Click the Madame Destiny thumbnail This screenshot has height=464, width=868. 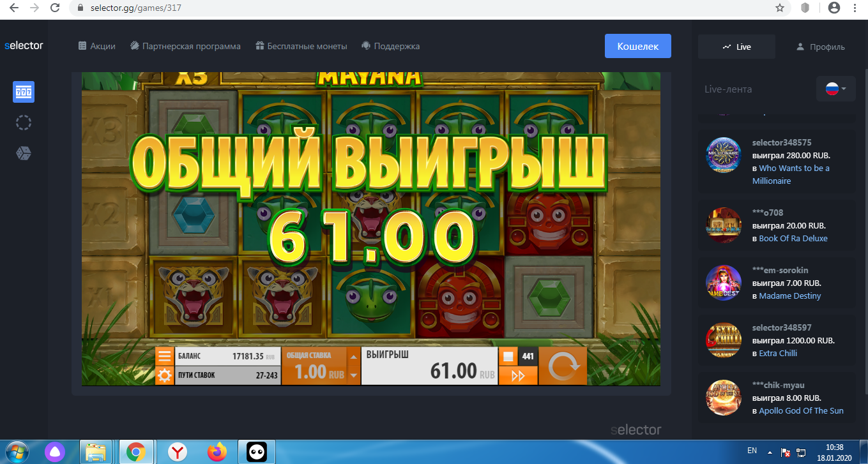coord(724,283)
